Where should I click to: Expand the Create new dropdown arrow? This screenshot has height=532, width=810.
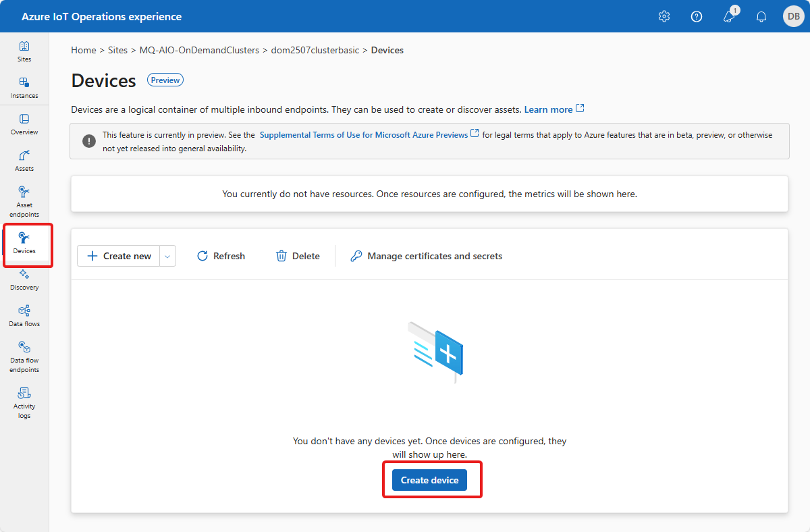(x=168, y=256)
